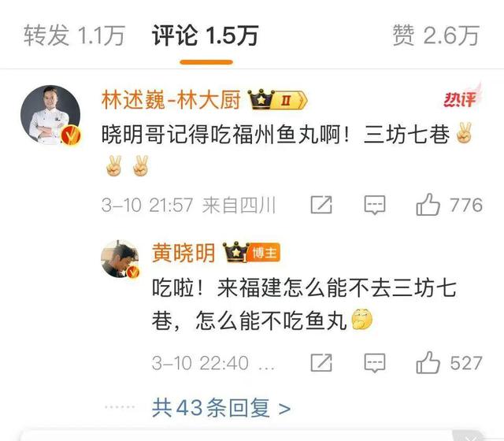Open share icon on 黄晓明's reply
The image size is (504, 441).
(321, 363)
